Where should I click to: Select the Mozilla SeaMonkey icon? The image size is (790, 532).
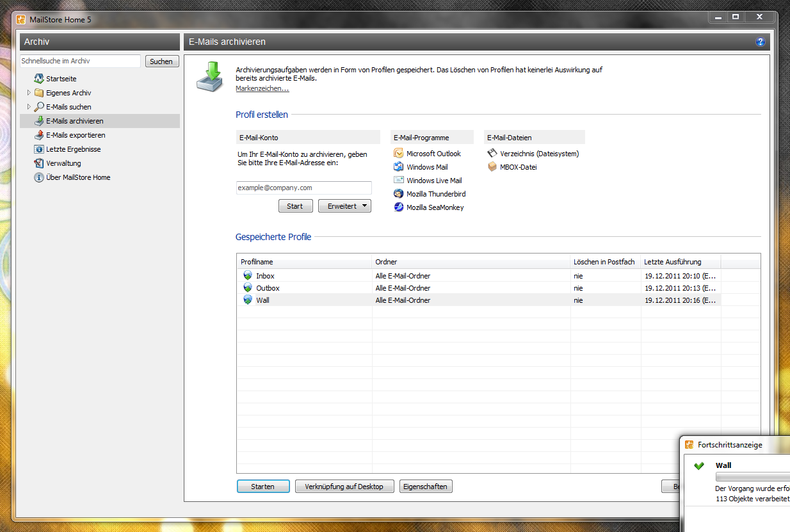pyautogui.click(x=399, y=207)
